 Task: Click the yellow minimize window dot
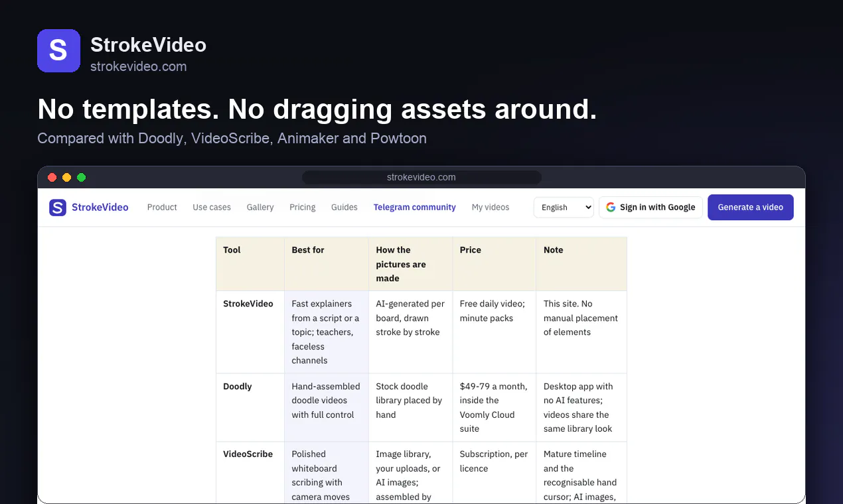pyautogui.click(x=67, y=177)
